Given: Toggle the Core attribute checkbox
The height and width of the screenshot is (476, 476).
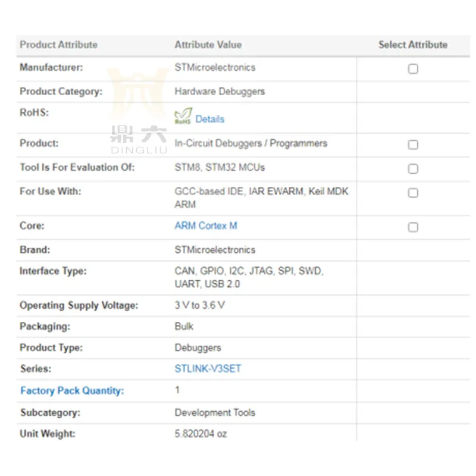Looking at the screenshot, I should coord(413,227).
